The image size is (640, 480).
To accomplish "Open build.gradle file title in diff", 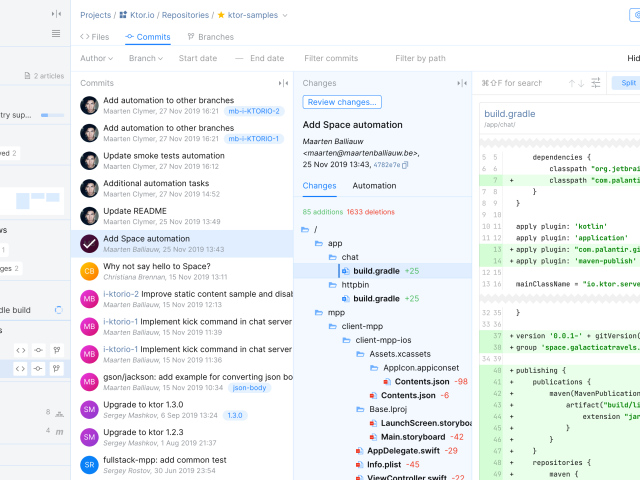I will pyautogui.click(x=509, y=114).
